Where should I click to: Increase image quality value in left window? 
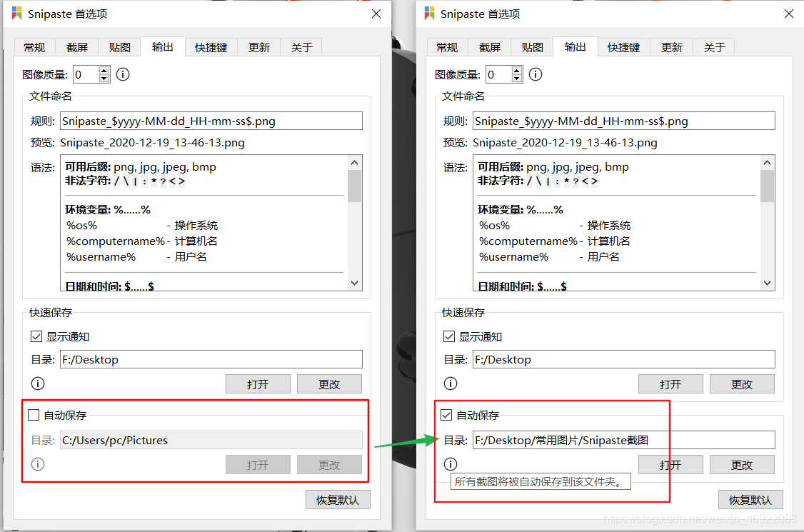(104, 70)
